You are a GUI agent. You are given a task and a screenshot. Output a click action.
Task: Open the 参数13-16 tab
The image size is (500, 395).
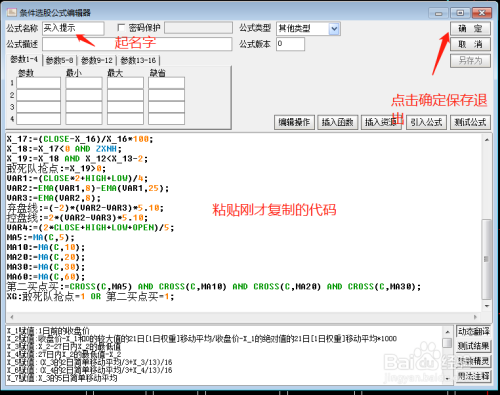click(x=138, y=61)
